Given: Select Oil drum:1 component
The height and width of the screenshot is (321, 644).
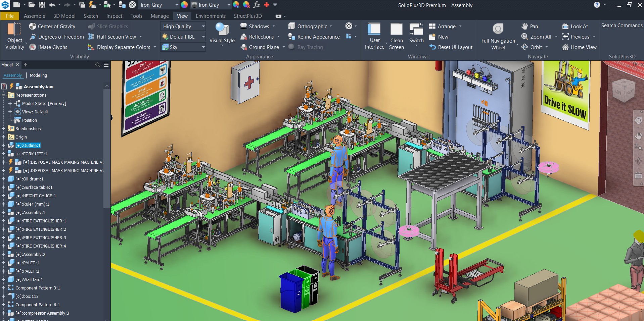Looking at the screenshot, I should [x=29, y=179].
